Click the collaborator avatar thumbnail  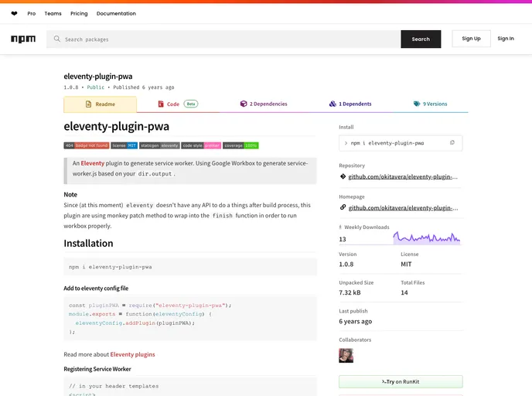pyautogui.click(x=346, y=356)
